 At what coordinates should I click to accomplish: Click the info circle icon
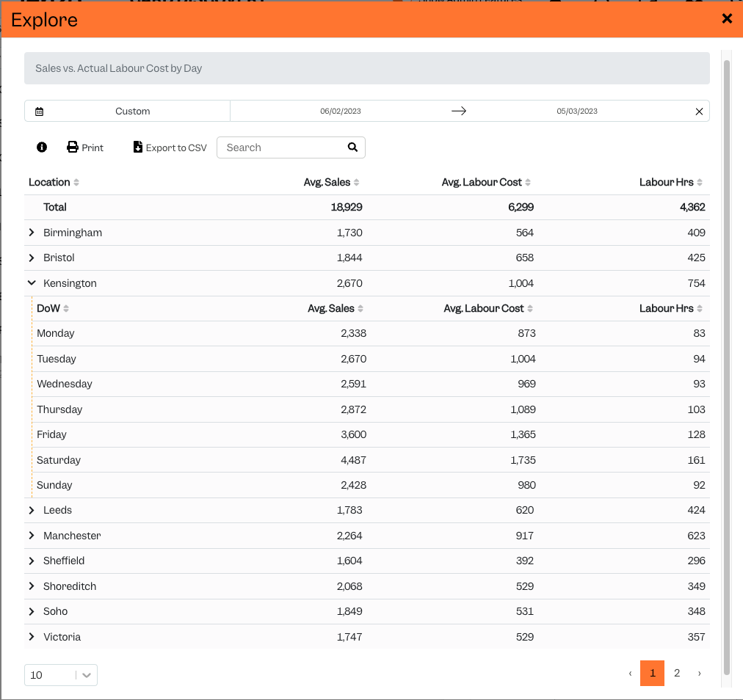pyautogui.click(x=42, y=147)
